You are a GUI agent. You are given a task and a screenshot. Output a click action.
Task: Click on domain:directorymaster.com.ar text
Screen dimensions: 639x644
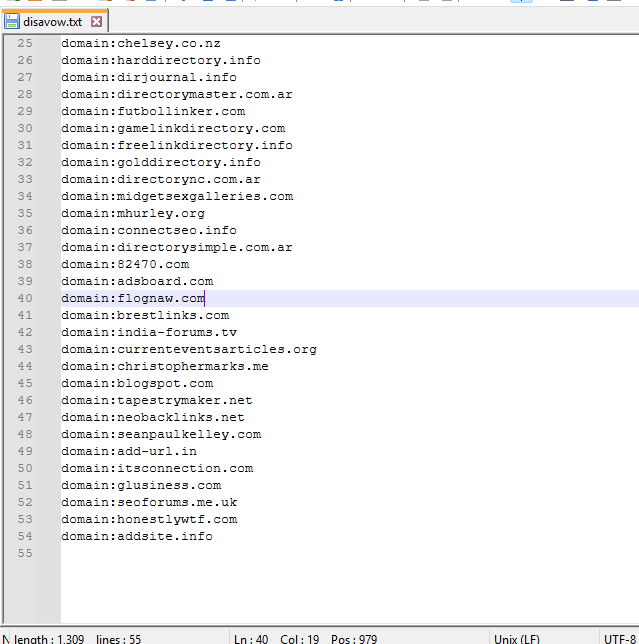click(177, 94)
